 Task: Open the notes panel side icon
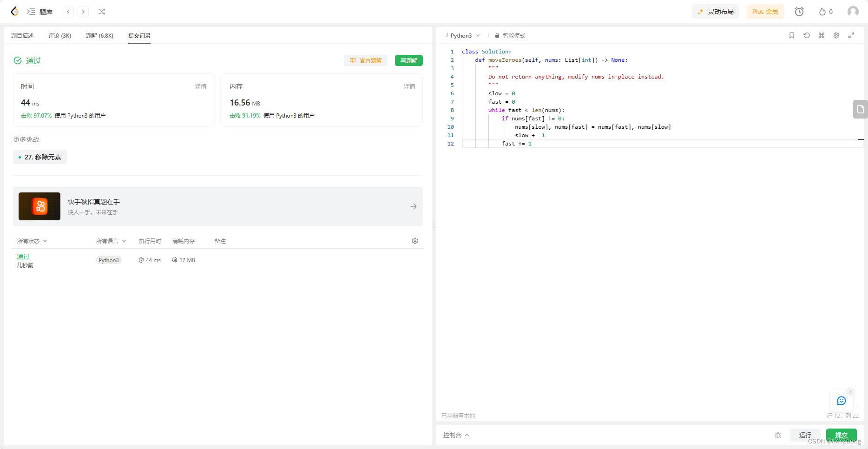click(860, 109)
